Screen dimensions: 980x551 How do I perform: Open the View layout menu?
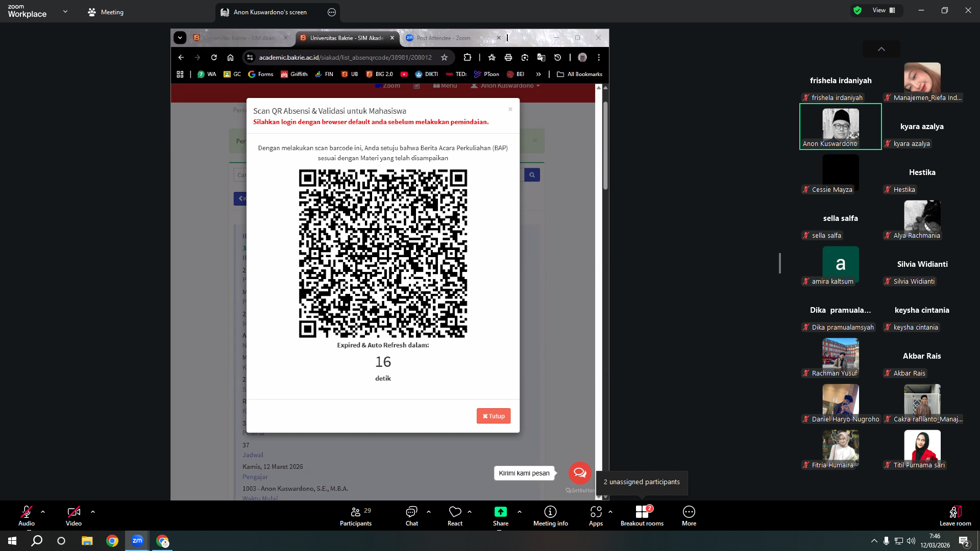(884, 10)
